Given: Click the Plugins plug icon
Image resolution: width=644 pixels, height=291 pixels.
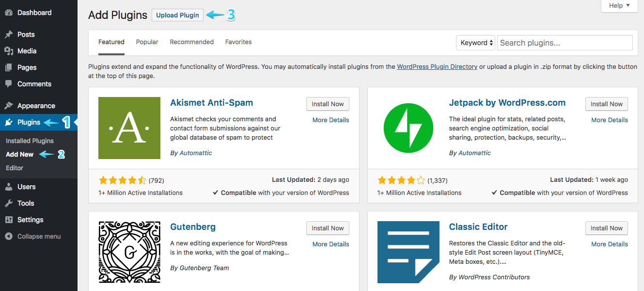Looking at the screenshot, I should click(x=9, y=122).
